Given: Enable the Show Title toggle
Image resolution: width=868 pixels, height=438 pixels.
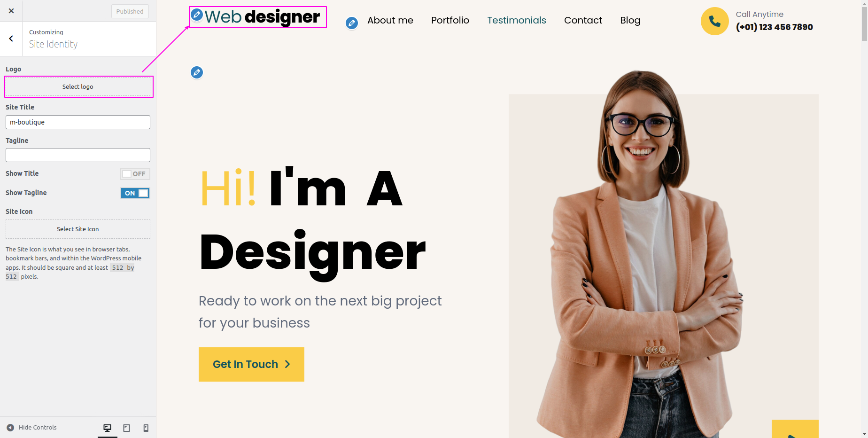Looking at the screenshot, I should click(135, 174).
